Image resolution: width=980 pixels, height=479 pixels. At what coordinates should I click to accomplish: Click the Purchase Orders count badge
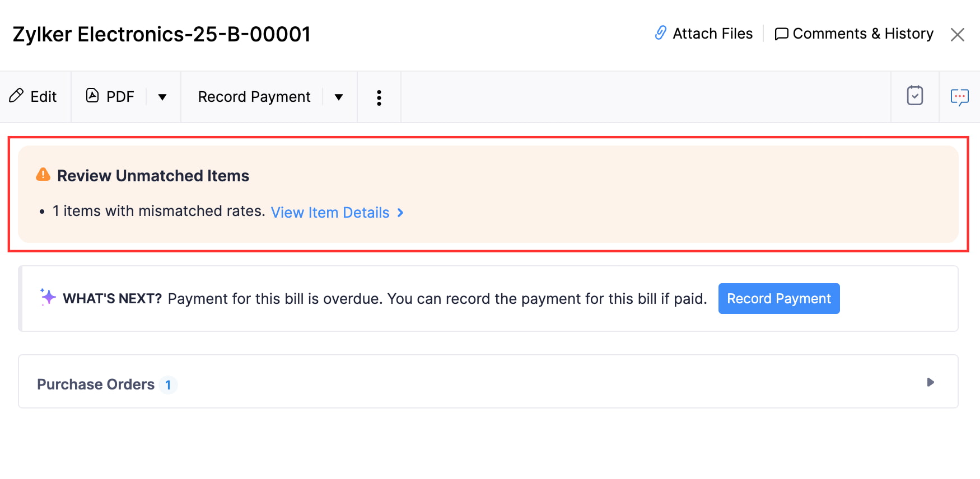tap(168, 385)
